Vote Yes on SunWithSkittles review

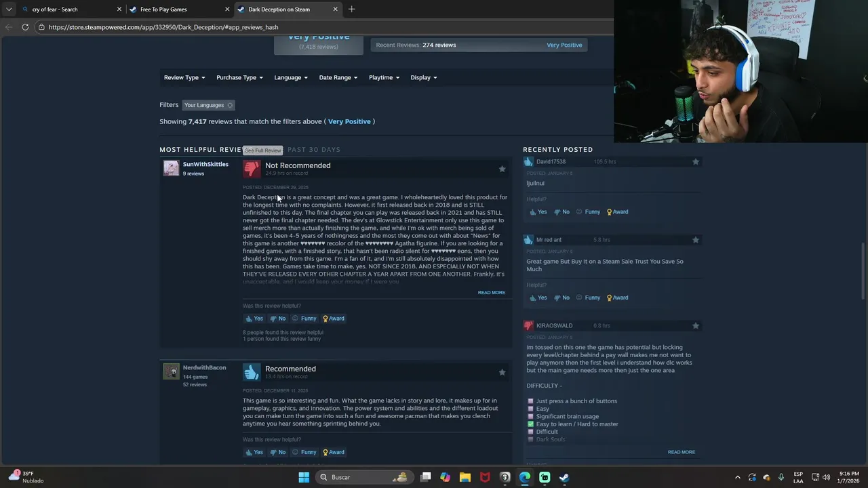click(x=254, y=319)
